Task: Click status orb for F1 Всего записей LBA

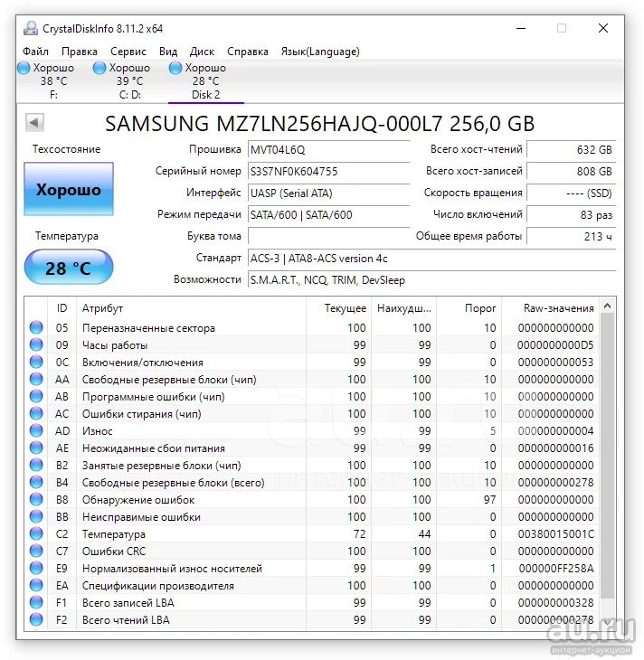Action: point(36,602)
